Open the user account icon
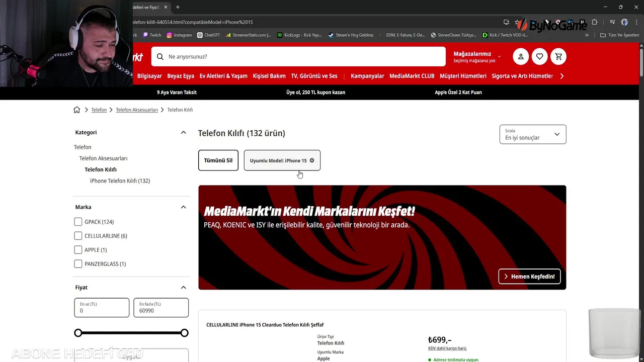 [x=521, y=56]
